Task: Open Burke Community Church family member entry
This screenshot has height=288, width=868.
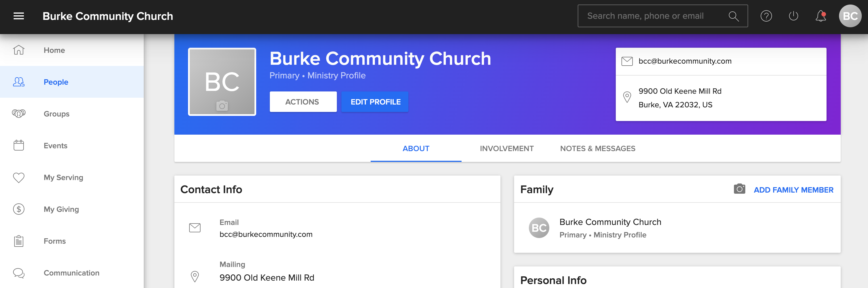Action: coord(610,222)
